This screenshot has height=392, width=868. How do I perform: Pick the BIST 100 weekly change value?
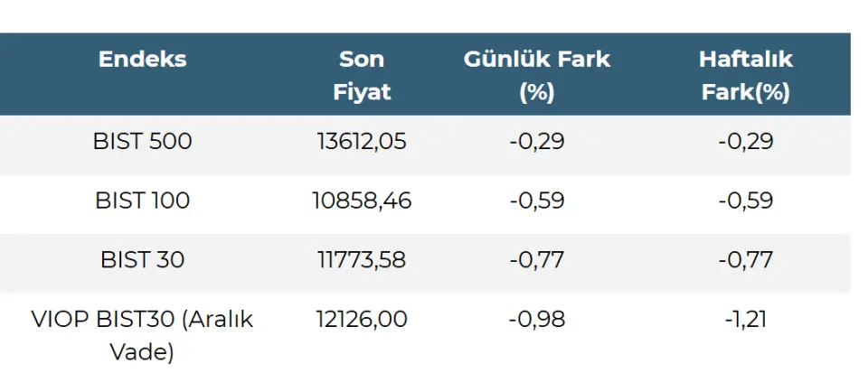[x=746, y=201]
